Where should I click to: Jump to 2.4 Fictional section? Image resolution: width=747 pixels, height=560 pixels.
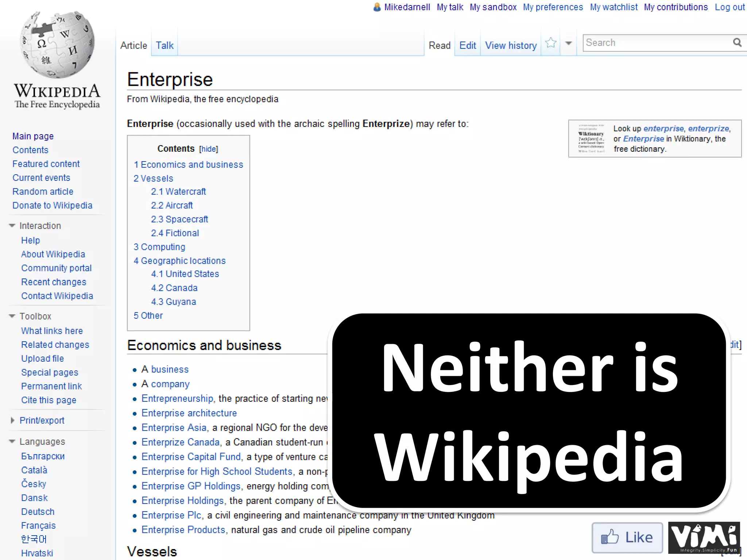(x=175, y=233)
